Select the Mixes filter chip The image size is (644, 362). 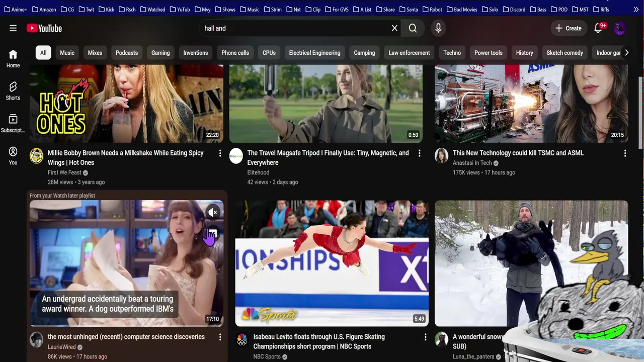click(x=95, y=53)
